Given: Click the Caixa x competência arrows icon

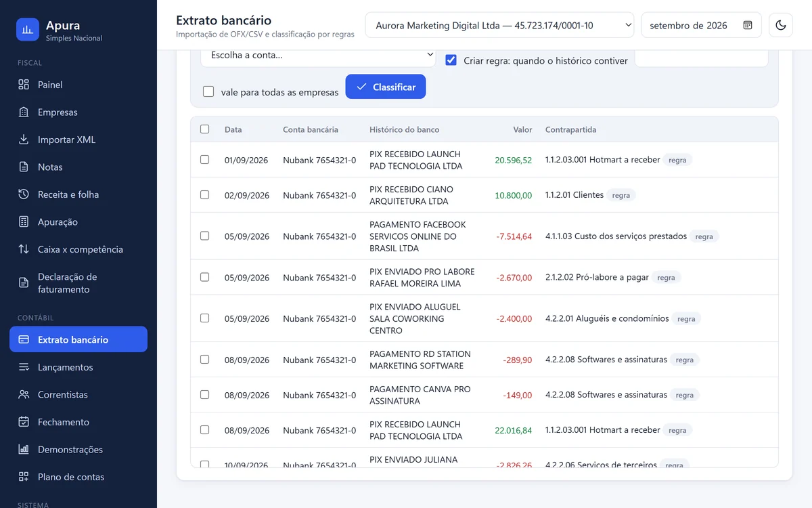Looking at the screenshot, I should (24, 249).
